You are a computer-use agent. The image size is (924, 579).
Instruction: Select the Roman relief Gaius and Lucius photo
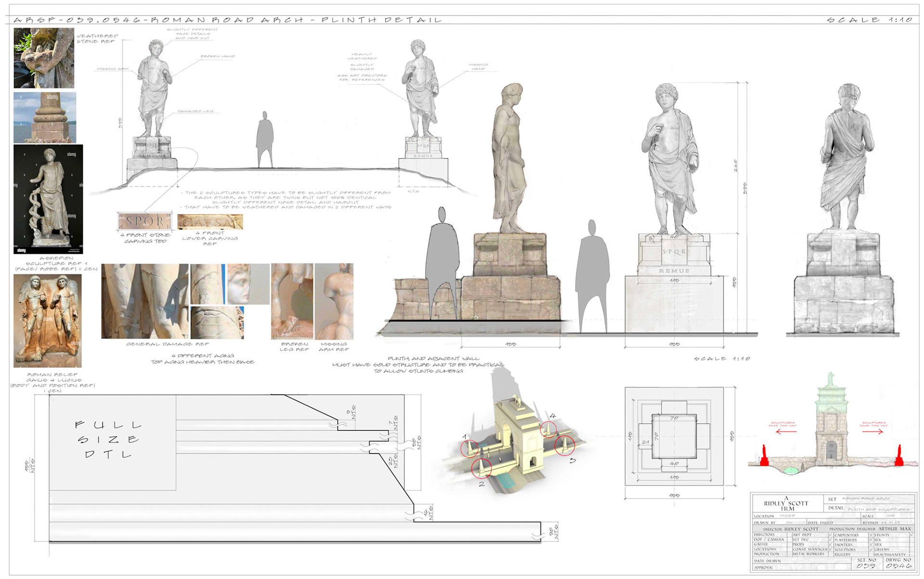pyautogui.click(x=47, y=321)
